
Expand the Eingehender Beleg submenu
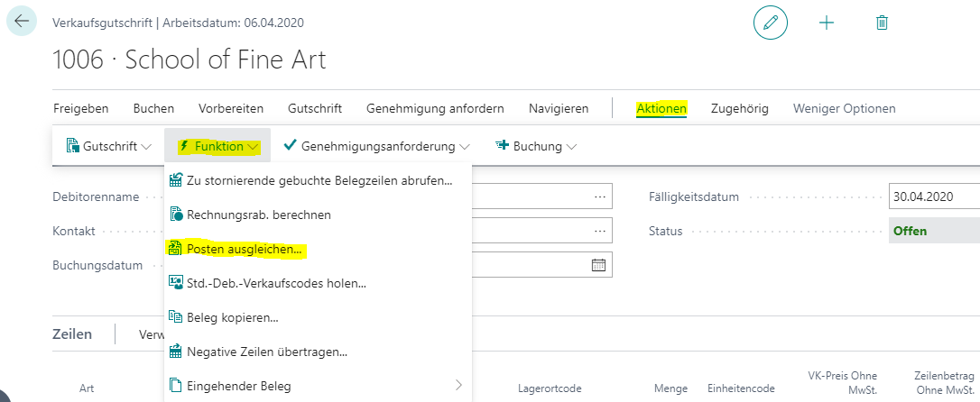tap(458, 386)
